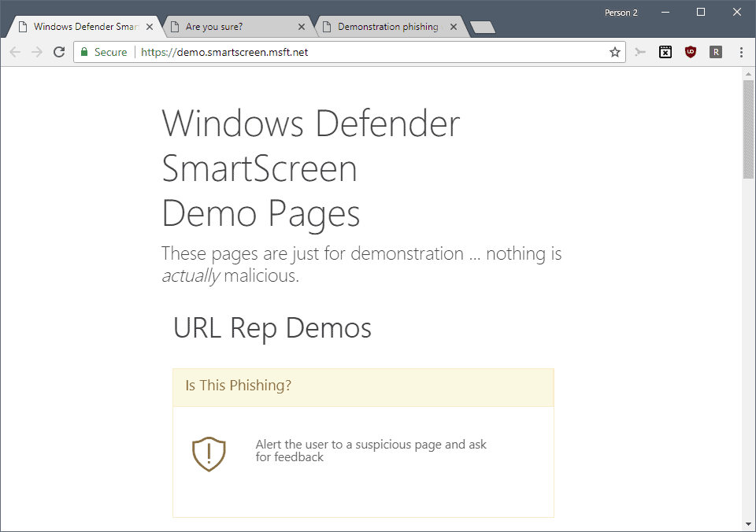Reload the SmartScreen demo page
756x532 pixels.
59,52
